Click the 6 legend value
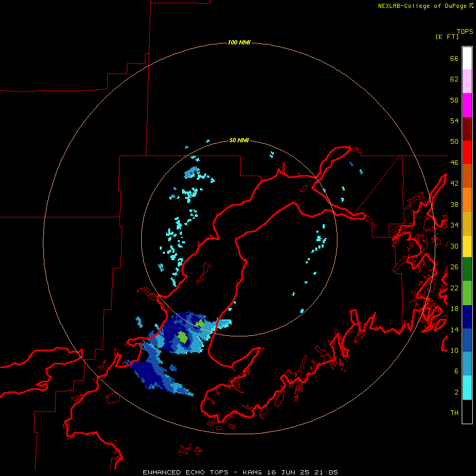The height and width of the screenshot is (476, 476). [x=456, y=371]
